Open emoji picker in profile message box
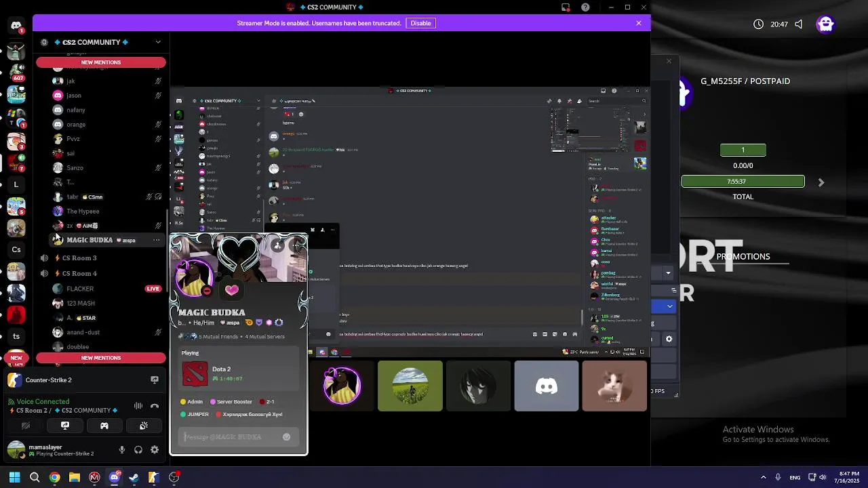 [x=286, y=437]
